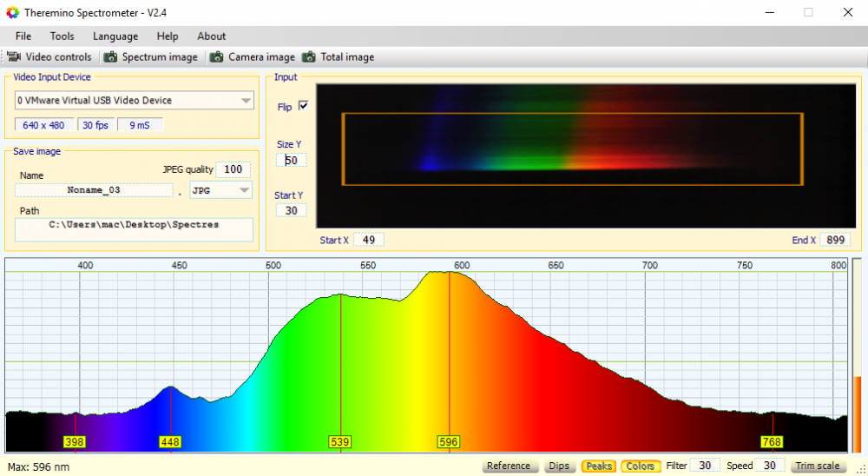Image resolution: width=868 pixels, height=476 pixels.
Task: Open the Language menu
Action: tap(115, 36)
